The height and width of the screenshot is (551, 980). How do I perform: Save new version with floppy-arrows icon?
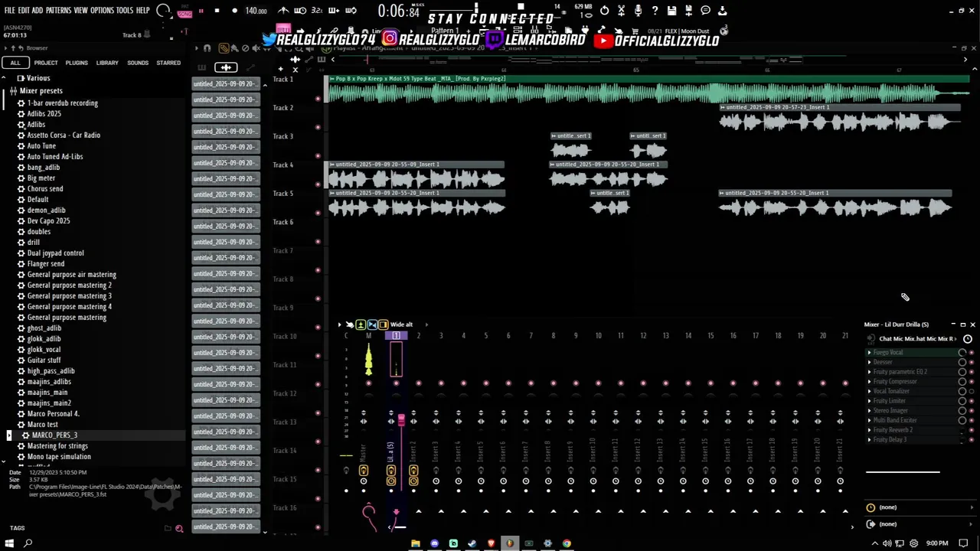[x=688, y=11]
